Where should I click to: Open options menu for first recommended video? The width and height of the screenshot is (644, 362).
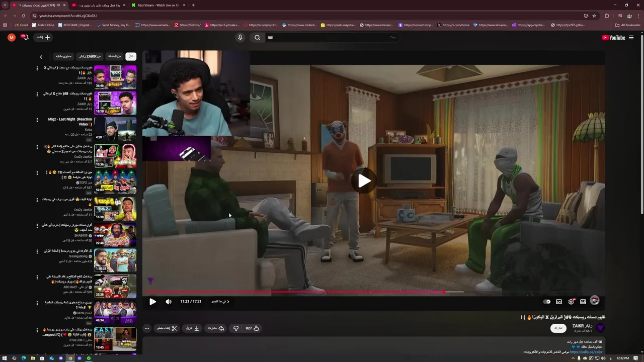click(37, 68)
